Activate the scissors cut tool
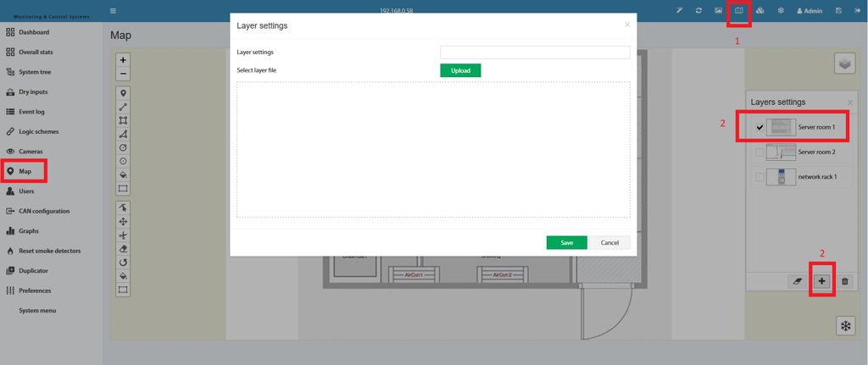The height and width of the screenshot is (365, 868). click(x=123, y=235)
